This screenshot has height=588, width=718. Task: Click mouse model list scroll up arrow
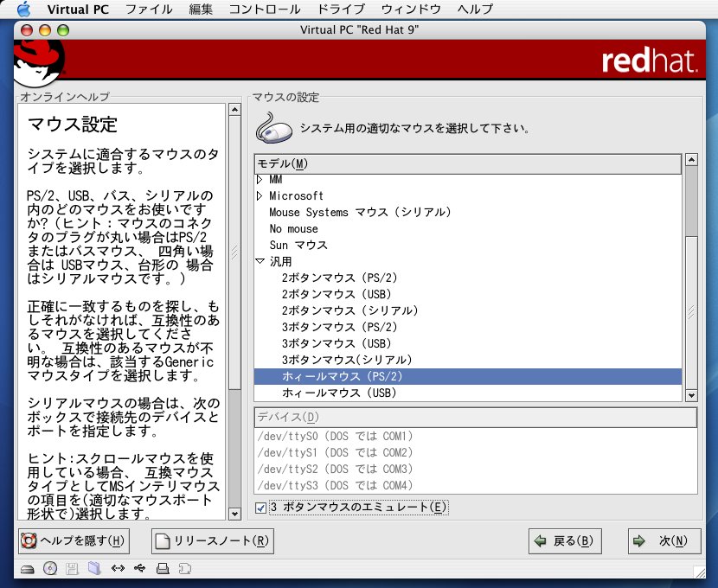[691, 160]
